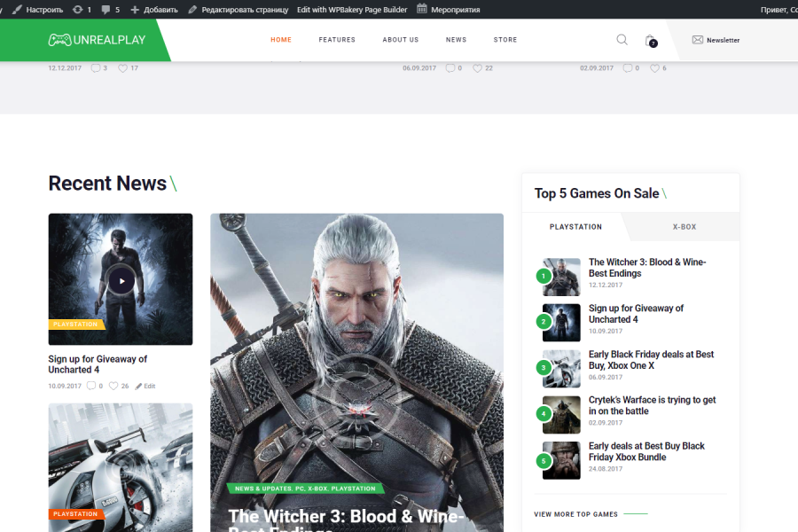The height and width of the screenshot is (532, 798).
Task: Click heart icon showing 26 likes
Action: point(113,386)
